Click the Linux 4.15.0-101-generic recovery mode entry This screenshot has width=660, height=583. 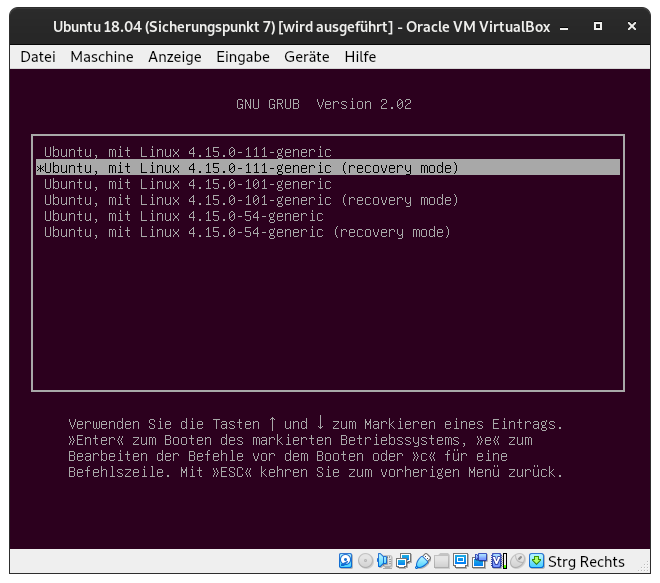(251, 200)
